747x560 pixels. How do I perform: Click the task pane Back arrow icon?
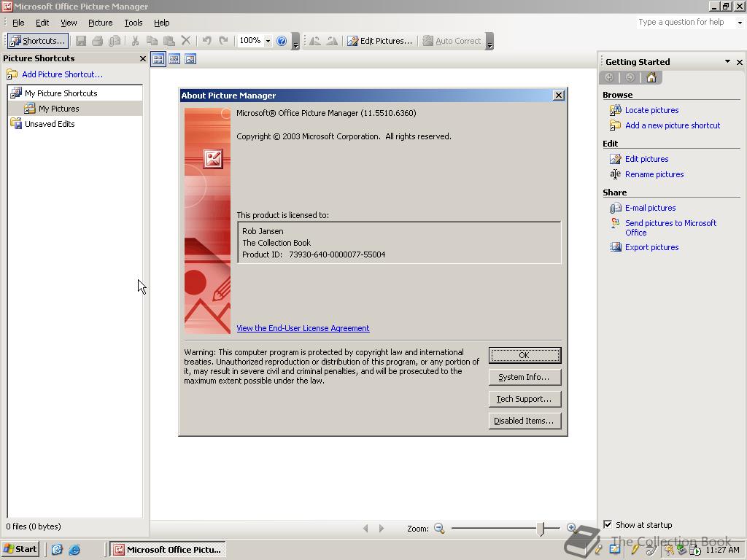[x=609, y=77]
